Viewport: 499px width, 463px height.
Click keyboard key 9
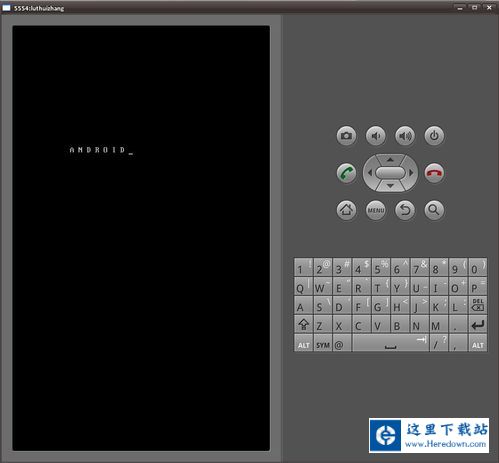[458, 267]
